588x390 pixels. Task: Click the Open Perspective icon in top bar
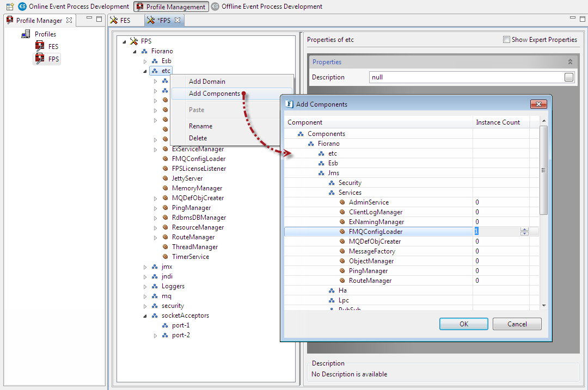9,7
